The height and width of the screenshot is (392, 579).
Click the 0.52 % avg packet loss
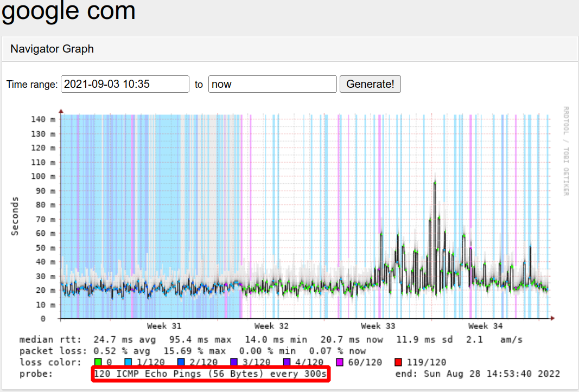[122, 351]
